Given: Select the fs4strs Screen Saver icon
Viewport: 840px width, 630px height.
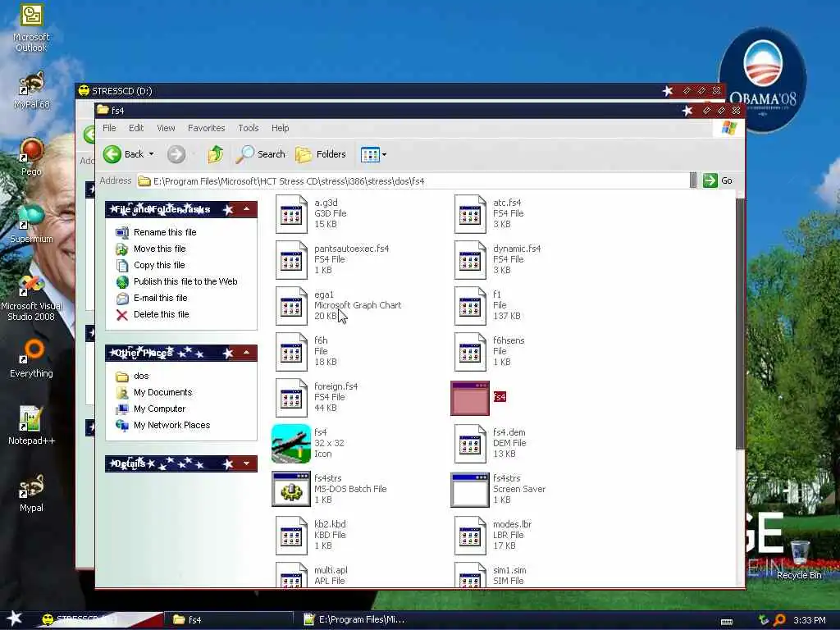Looking at the screenshot, I should tap(470, 490).
